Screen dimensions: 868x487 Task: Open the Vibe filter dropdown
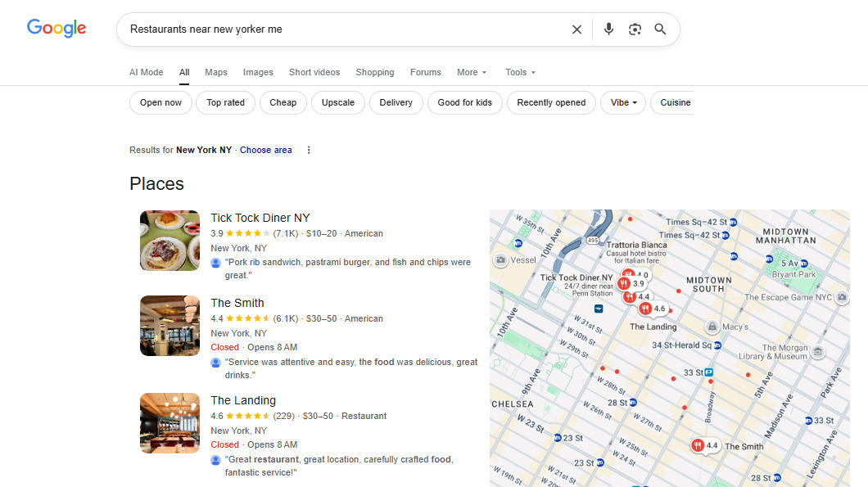point(622,102)
